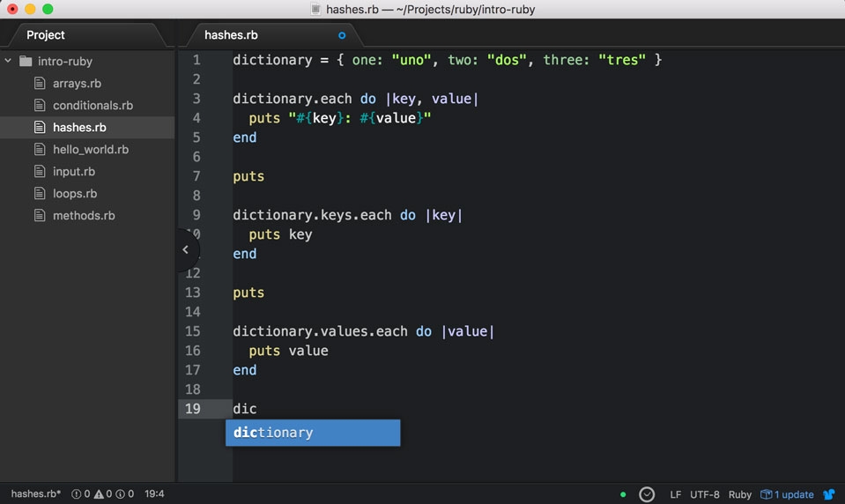The height and width of the screenshot is (504, 845).
Task: Click the linter warning count icon
Action: click(99, 494)
